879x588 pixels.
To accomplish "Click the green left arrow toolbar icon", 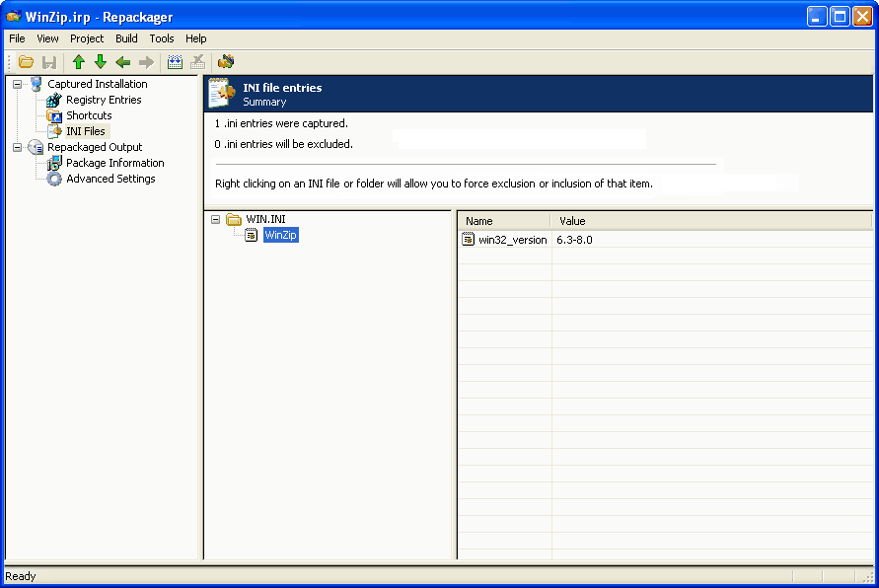I will [x=123, y=62].
